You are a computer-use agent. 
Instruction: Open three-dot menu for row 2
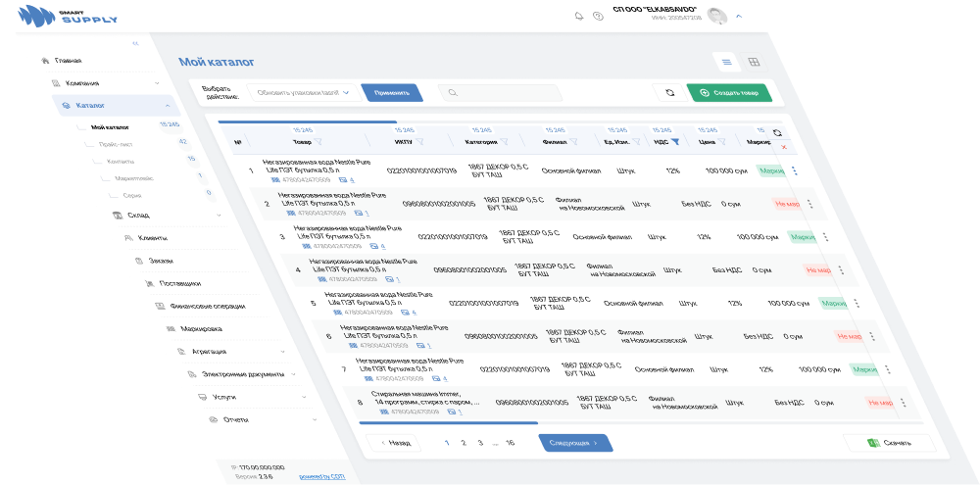pos(810,204)
